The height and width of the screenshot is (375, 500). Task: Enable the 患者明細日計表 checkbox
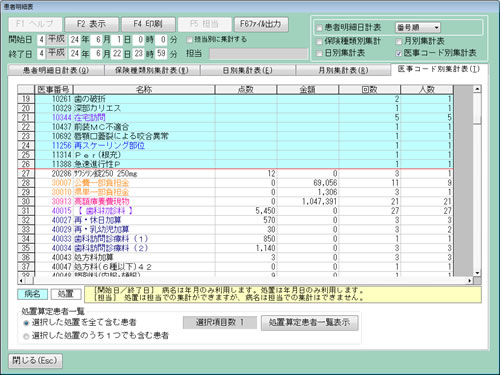tap(319, 28)
